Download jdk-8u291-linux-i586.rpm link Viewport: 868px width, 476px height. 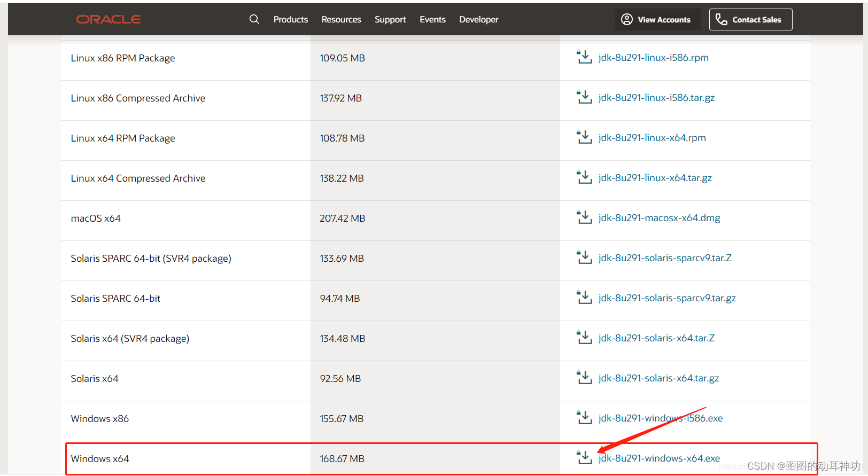click(x=654, y=58)
